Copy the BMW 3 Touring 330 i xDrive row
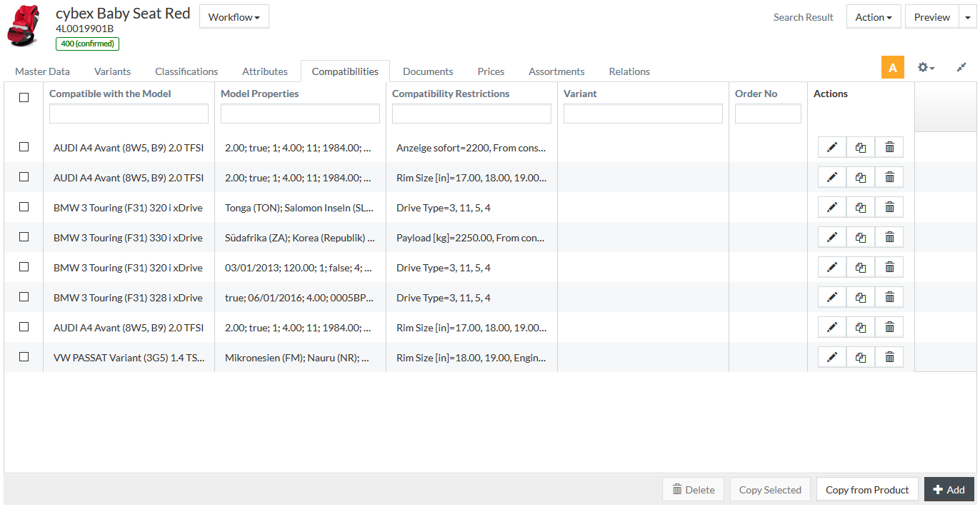Viewport: 980px width, 507px height. pos(861,237)
